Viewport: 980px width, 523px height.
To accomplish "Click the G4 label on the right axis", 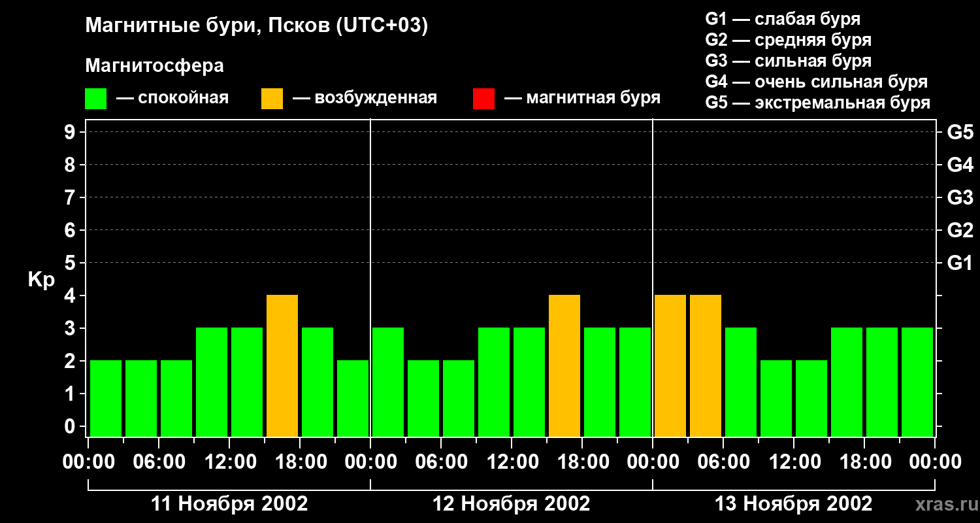I will tap(960, 165).
